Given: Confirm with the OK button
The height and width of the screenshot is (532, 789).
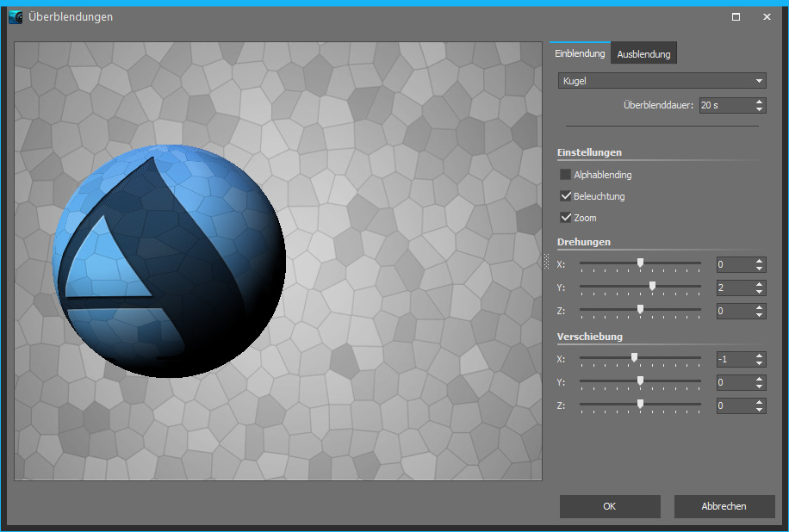Looking at the screenshot, I should click(x=609, y=506).
